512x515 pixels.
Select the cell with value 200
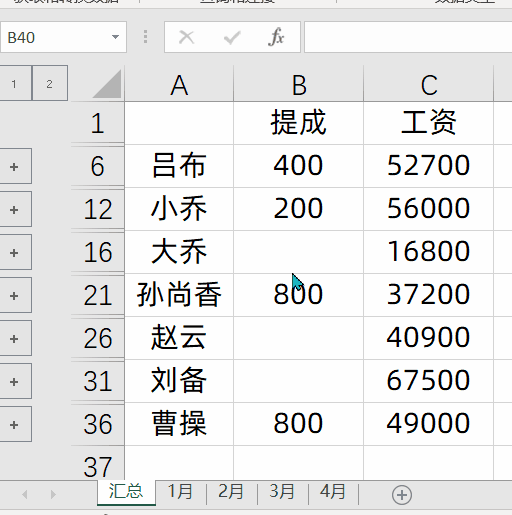click(x=299, y=209)
